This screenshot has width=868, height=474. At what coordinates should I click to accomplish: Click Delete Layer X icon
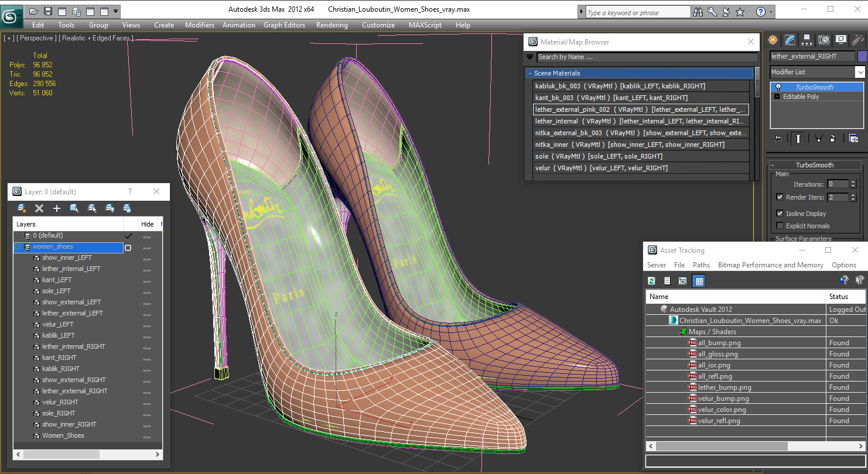tap(39, 208)
